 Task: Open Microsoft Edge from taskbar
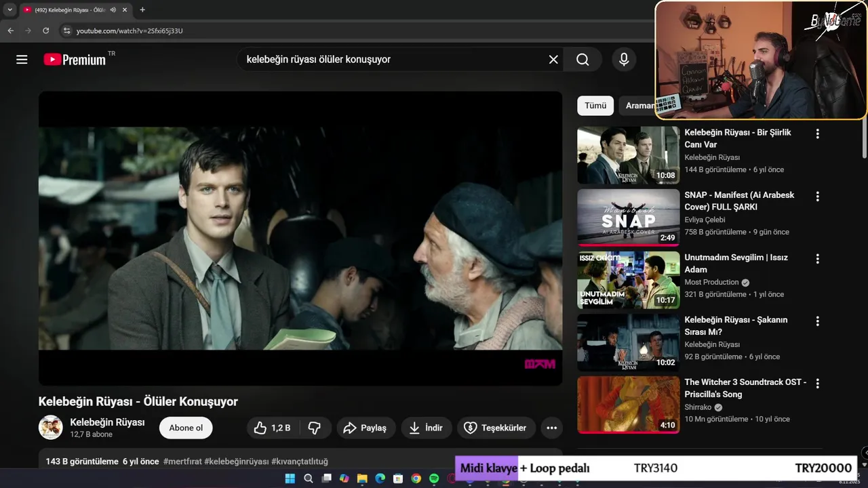click(380, 479)
